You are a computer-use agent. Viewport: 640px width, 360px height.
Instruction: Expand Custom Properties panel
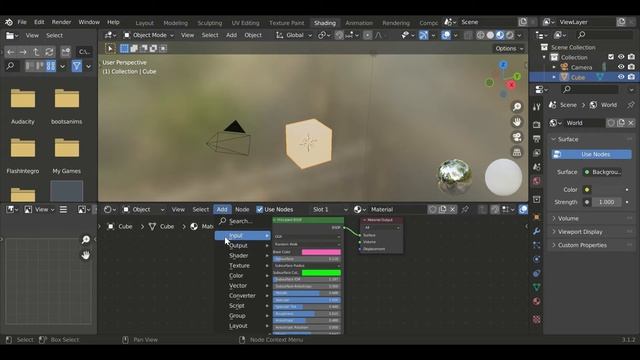591,245
